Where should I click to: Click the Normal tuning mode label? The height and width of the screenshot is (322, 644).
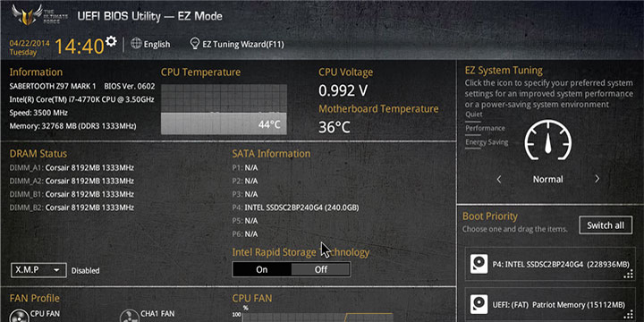point(548,179)
